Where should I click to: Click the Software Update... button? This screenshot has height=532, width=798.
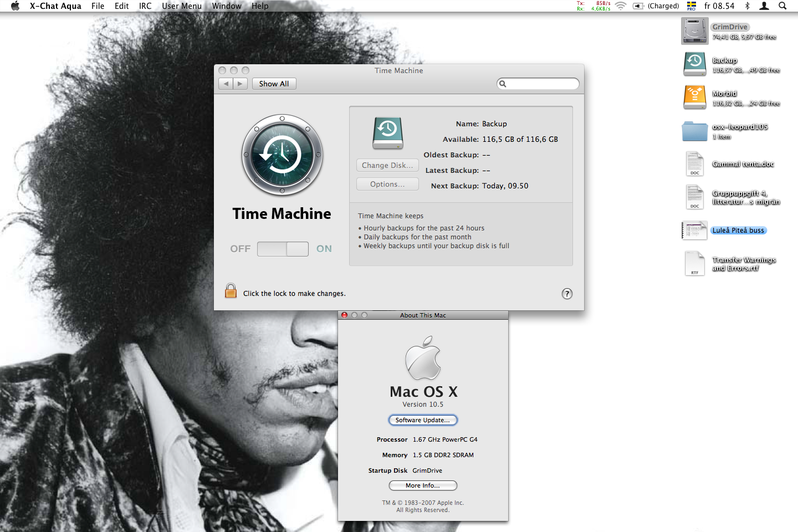tap(423, 420)
